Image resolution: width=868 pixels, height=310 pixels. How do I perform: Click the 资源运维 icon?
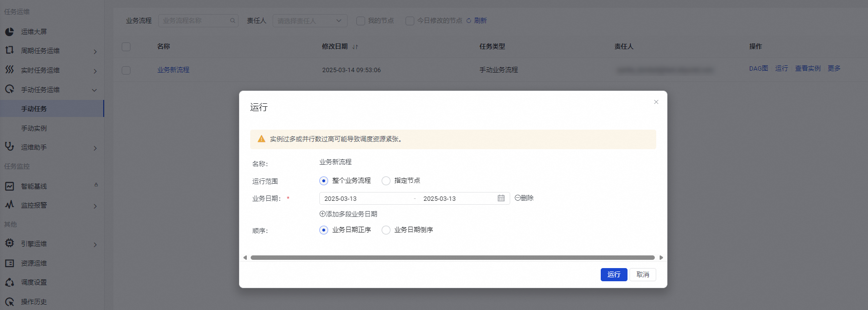[x=9, y=263]
